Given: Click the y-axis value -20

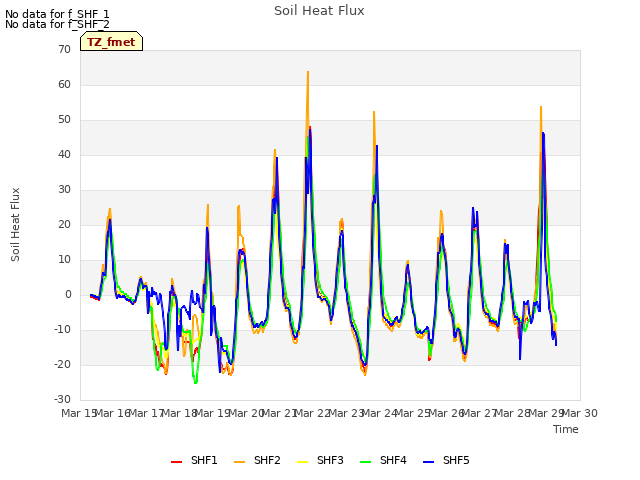Looking at the screenshot, I should pyautogui.click(x=63, y=364).
